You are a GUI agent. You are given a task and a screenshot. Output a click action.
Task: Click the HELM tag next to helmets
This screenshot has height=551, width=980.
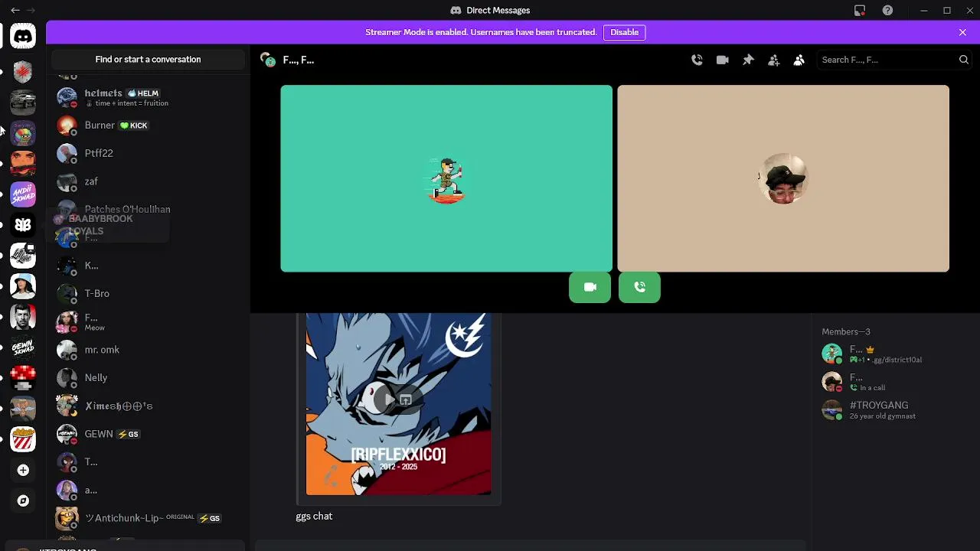(x=143, y=93)
